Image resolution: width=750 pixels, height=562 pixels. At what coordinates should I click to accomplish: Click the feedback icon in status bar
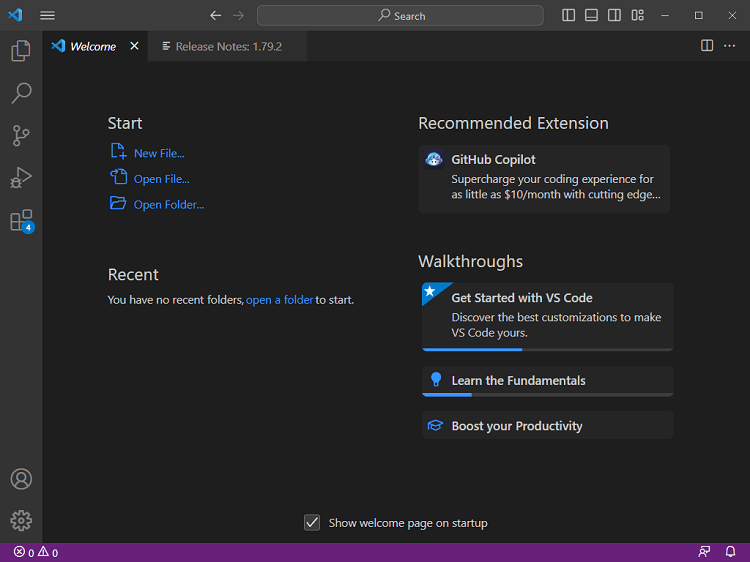click(704, 552)
